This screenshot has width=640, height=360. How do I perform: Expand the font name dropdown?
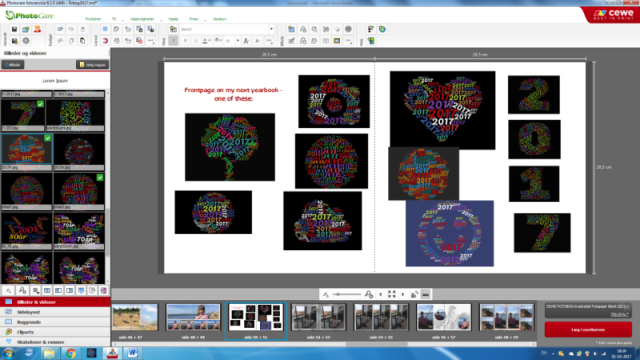(271, 29)
